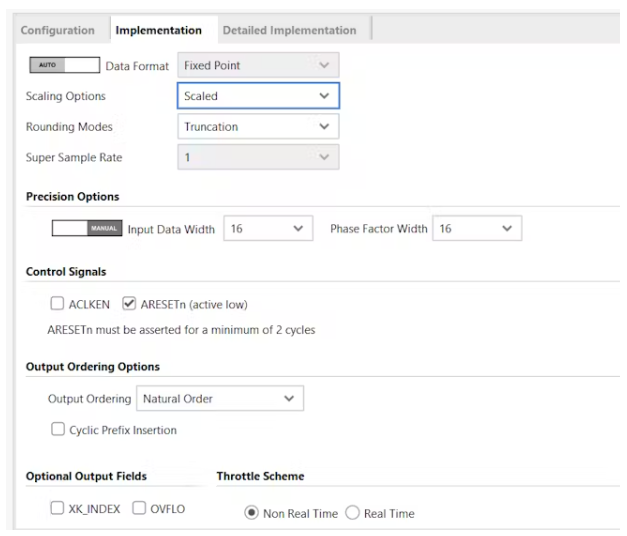Select the Detailed Implementation tab
This screenshot has width=627, height=536.
click(289, 30)
